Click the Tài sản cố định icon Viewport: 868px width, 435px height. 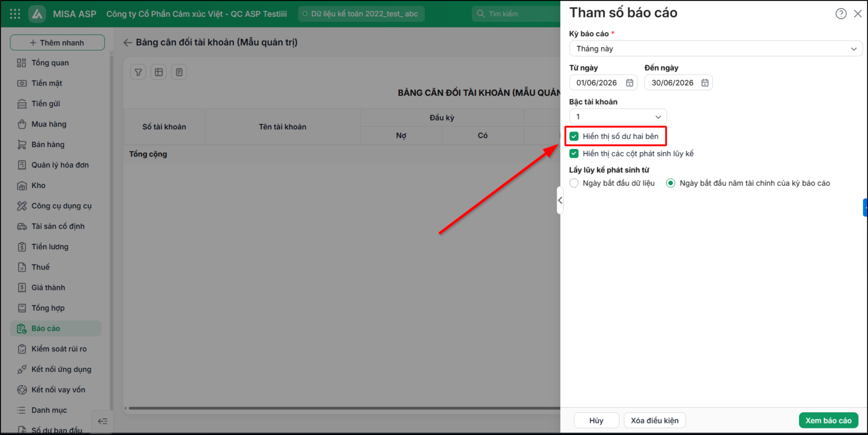(x=22, y=226)
